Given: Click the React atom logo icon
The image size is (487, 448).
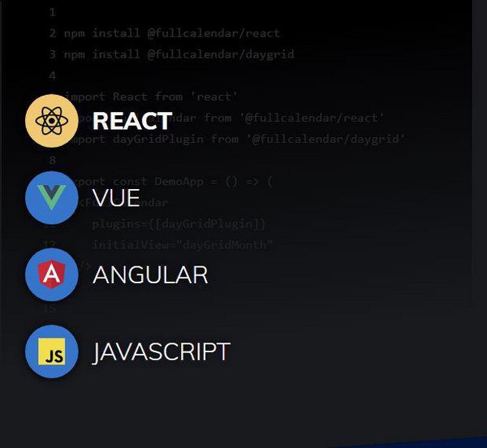Looking at the screenshot, I should (x=52, y=121).
